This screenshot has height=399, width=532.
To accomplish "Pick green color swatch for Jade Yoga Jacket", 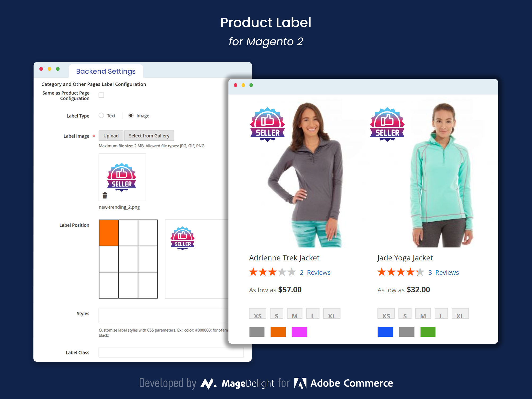I will (428, 332).
